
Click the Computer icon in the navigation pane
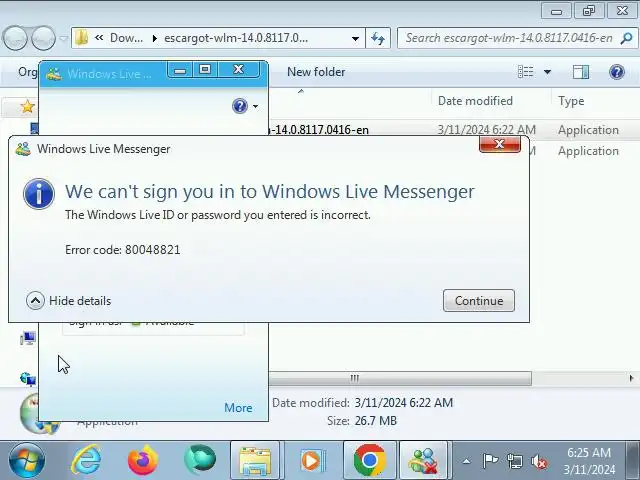click(28, 338)
